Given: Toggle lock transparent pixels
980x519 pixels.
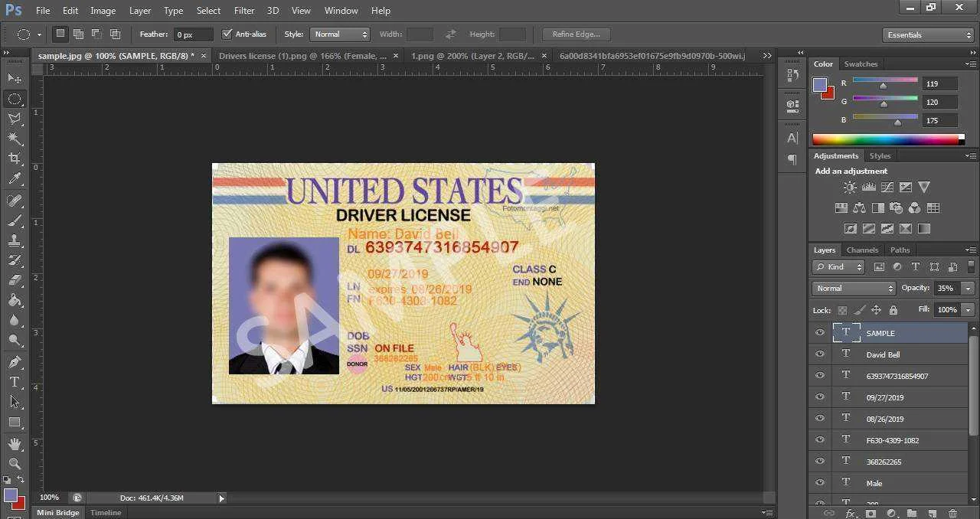Looking at the screenshot, I should pyautogui.click(x=842, y=310).
